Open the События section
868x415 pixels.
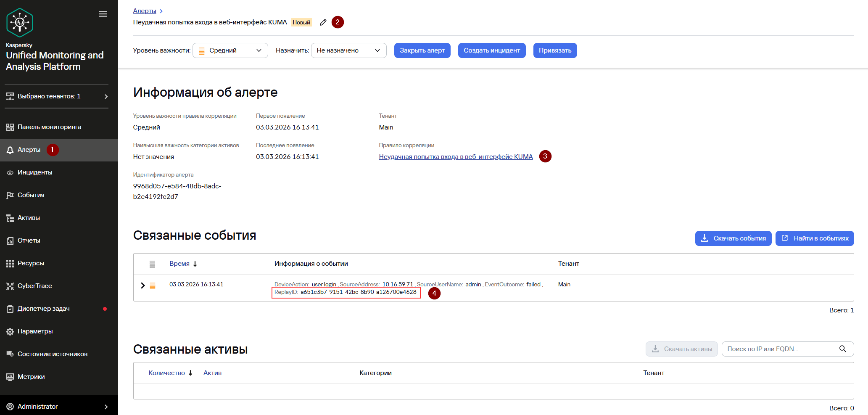point(59,195)
